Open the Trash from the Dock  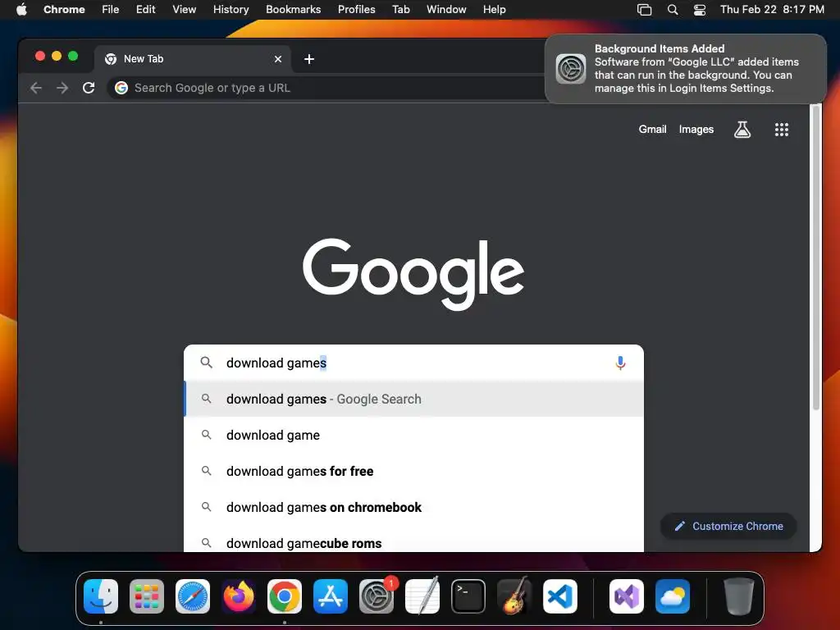coord(739,596)
